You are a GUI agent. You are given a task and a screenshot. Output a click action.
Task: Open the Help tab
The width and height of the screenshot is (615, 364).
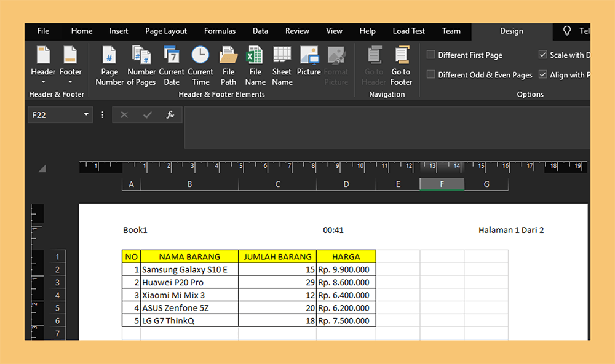(x=367, y=31)
